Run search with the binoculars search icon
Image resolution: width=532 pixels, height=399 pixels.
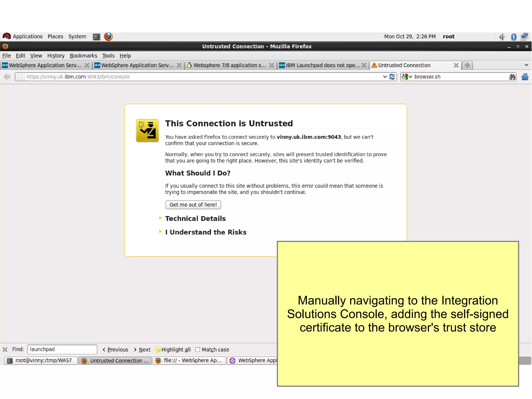(x=512, y=77)
